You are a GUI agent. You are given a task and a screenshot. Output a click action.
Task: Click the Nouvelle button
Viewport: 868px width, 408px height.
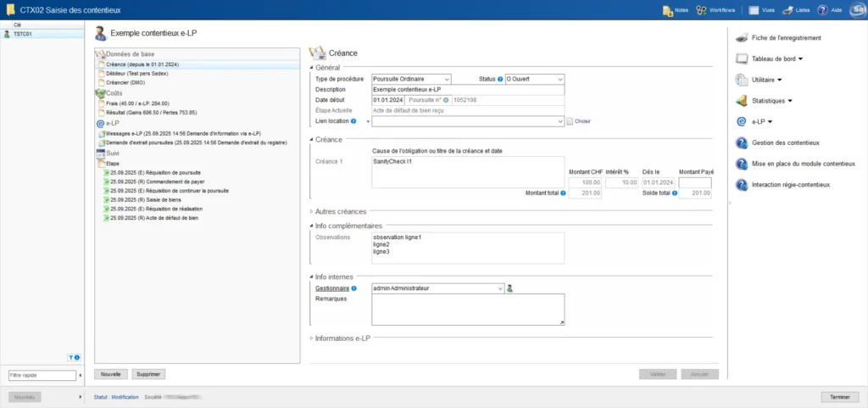coord(111,374)
